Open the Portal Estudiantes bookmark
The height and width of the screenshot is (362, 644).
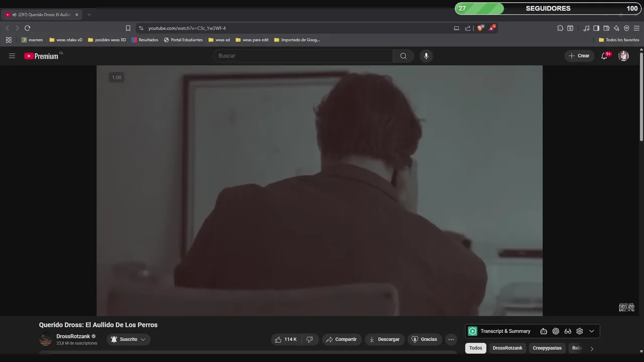click(183, 40)
